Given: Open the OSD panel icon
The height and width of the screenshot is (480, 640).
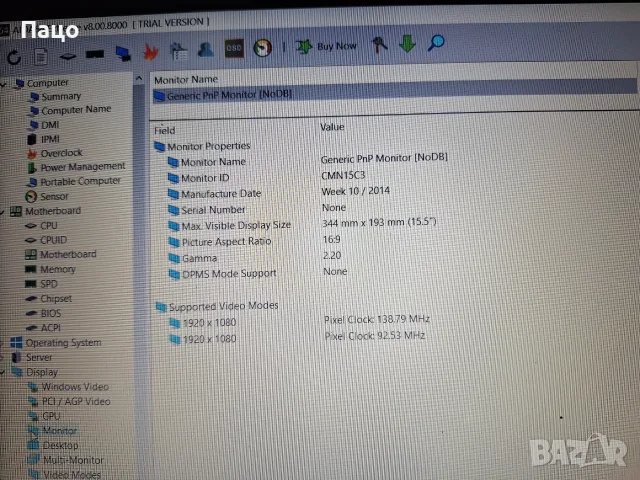Looking at the screenshot, I should 234,48.
